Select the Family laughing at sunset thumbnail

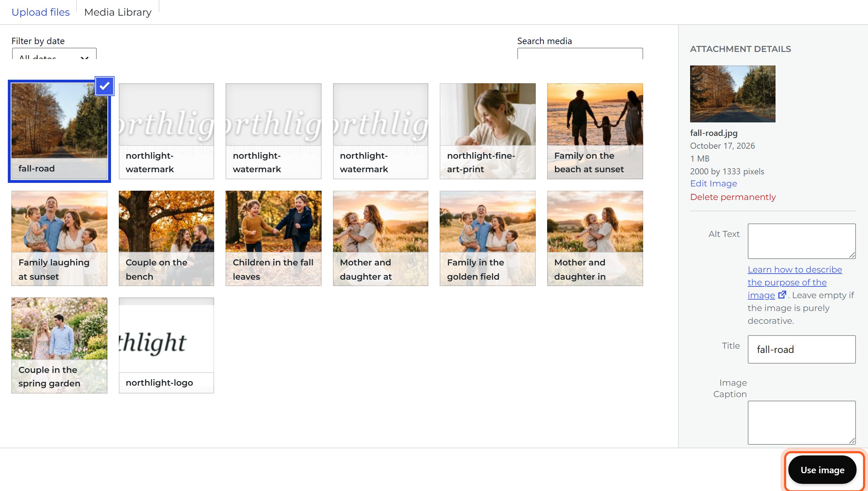click(59, 238)
